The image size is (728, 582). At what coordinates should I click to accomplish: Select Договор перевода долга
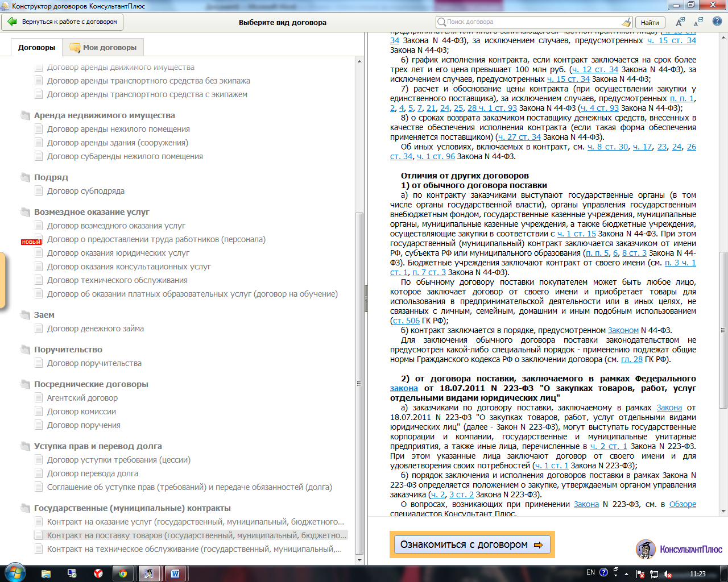93,473
